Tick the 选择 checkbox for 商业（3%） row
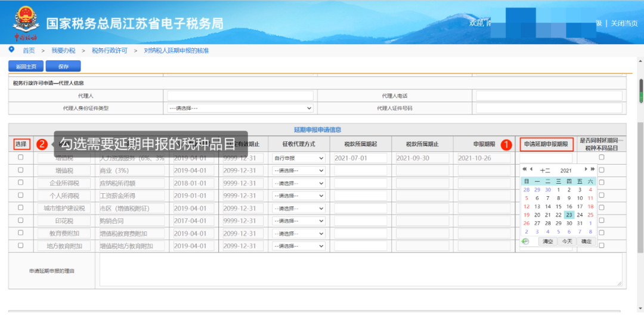This screenshot has height=316, width=644. coord(20,170)
